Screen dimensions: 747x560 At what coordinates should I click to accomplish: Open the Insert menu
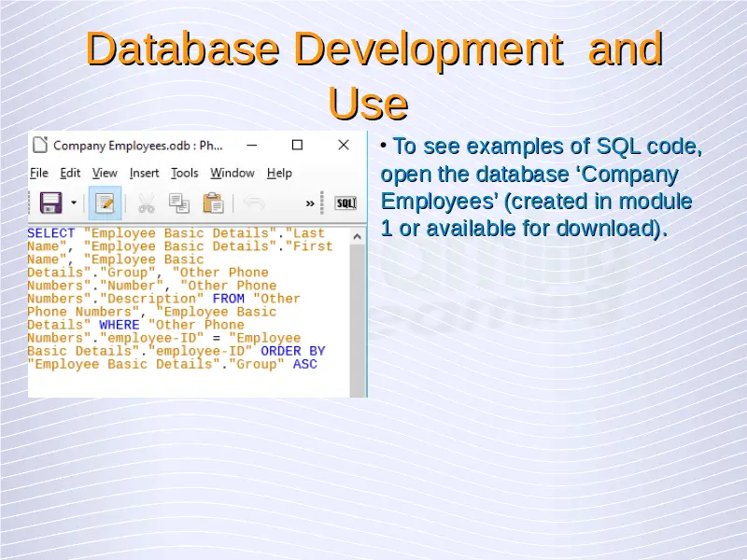pyautogui.click(x=145, y=173)
